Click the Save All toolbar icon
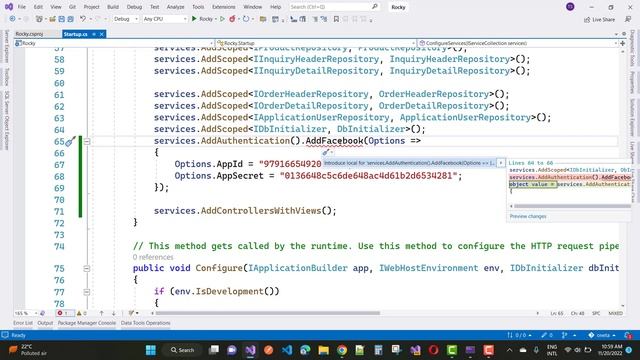The width and height of the screenshot is (640, 360). click(x=71, y=19)
